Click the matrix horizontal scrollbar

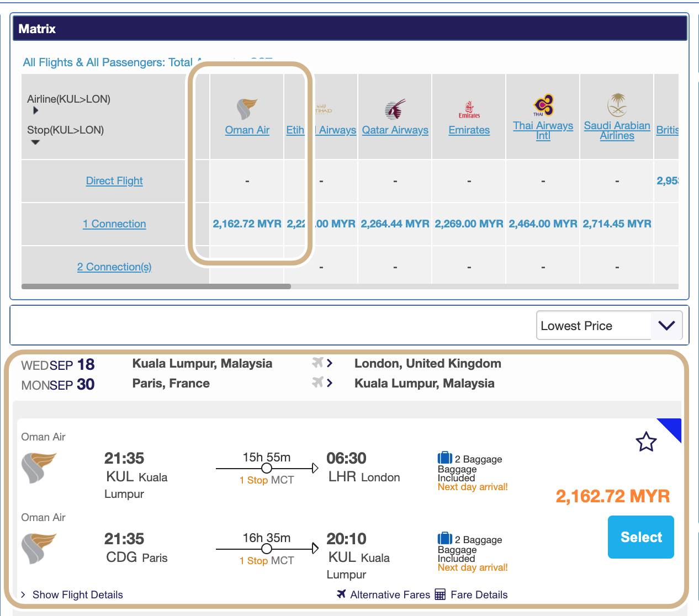click(156, 286)
